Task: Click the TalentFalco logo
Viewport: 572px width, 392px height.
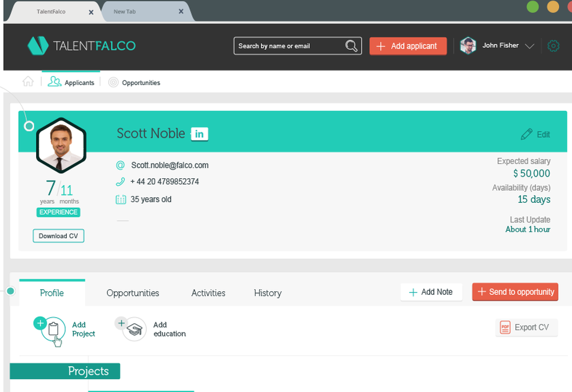Action: point(81,46)
